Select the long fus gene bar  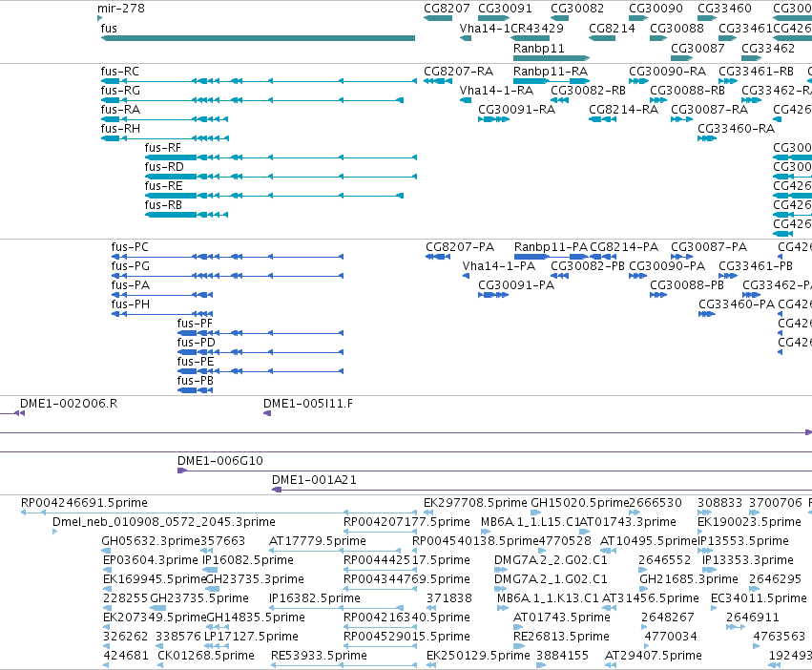258,38
